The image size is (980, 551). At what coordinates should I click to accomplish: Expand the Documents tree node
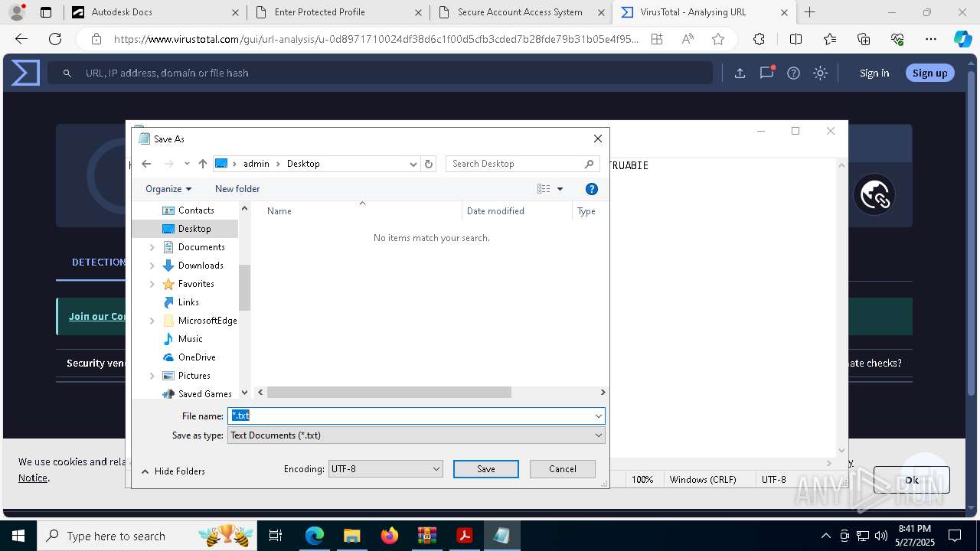tap(152, 247)
